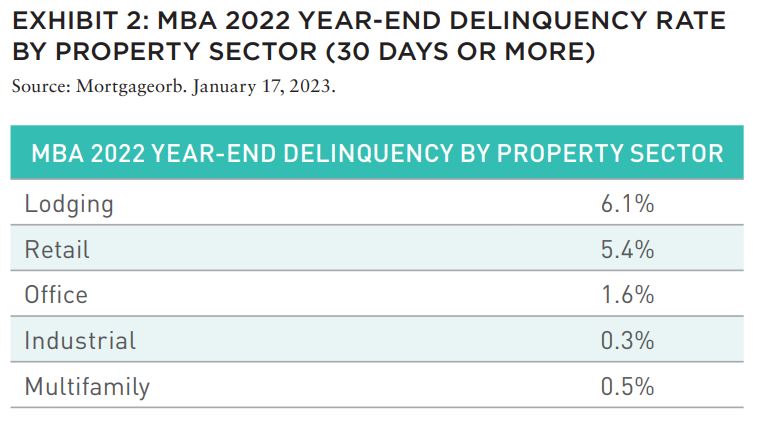This screenshot has width=758, height=430.
Task: Click "YEAR-END" in the exhibit title
Action: coord(375,21)
